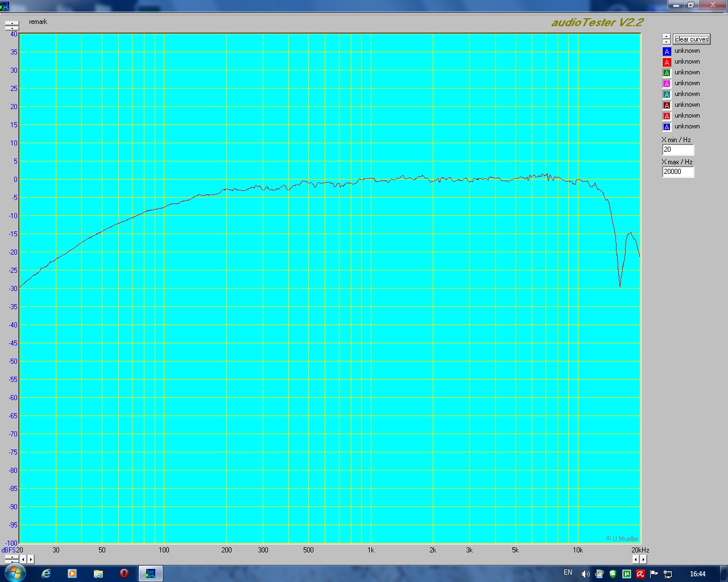Image resolution: width=728 pixels, height=582 pixels.
Task: Click the right arrow below 20kHz axis label
Action: coord(643,559)
